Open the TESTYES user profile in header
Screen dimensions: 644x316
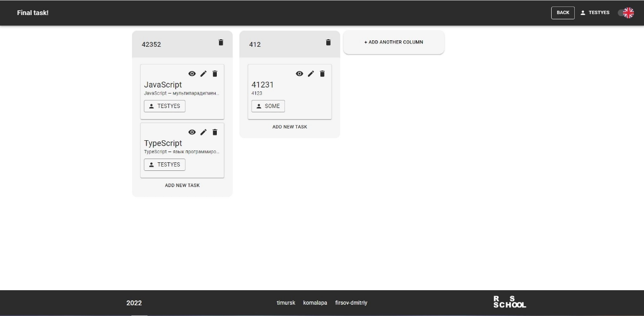pyautogui.click(x=595, y=13)
